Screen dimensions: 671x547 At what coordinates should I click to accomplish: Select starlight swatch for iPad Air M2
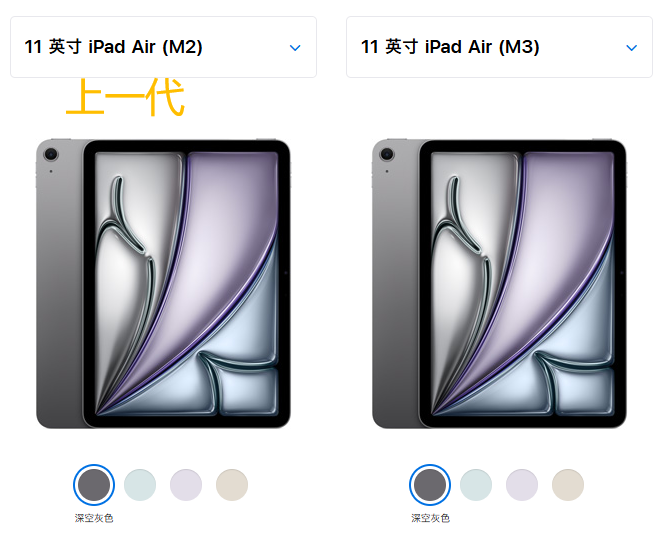point(232,485)
